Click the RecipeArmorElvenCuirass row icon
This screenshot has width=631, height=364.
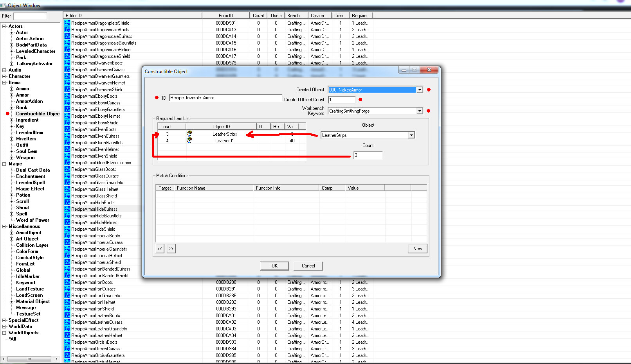point(67,136)
